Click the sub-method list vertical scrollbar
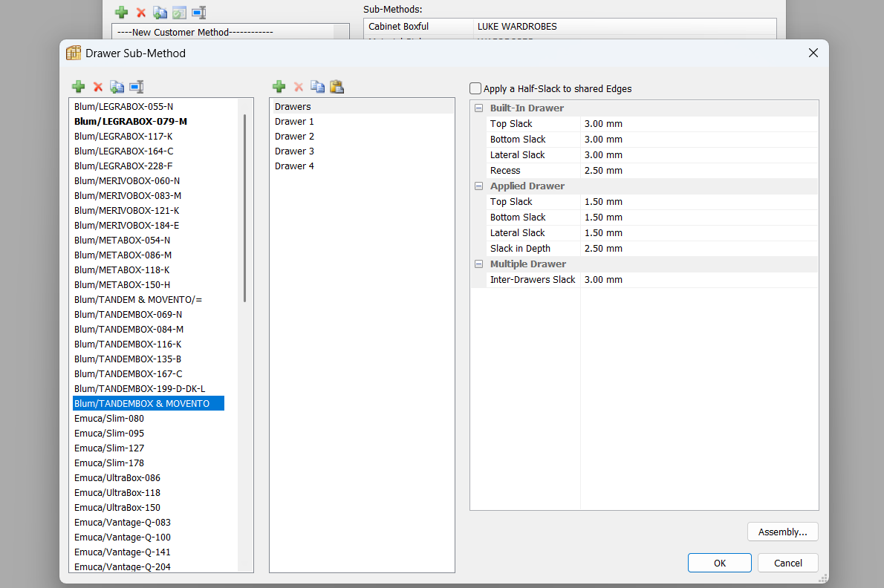Viewport: 884px width, 588px height. [x=244, y=208]
